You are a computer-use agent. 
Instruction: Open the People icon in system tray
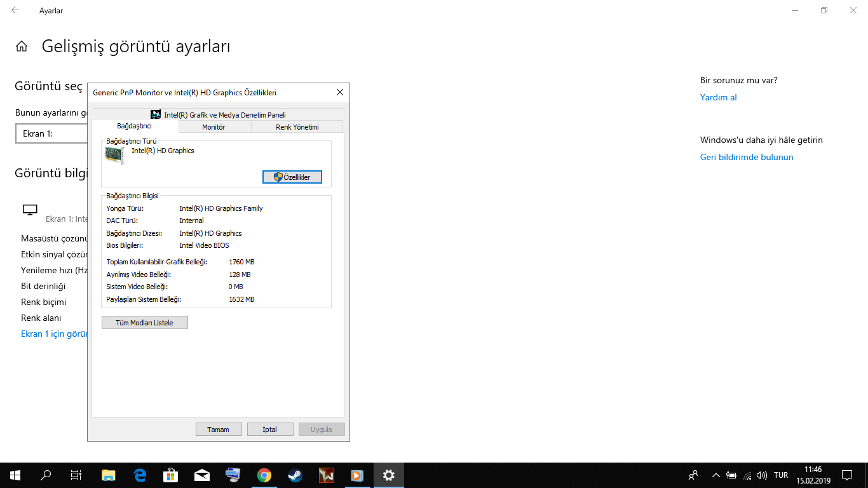[693, 475]
